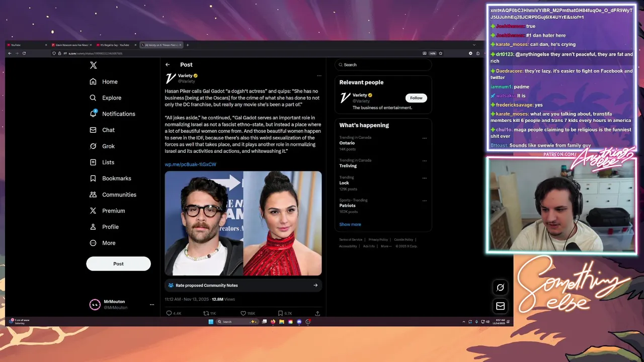
Task: Open Explore from the left sidebar
Action: (x=105, y=98)
